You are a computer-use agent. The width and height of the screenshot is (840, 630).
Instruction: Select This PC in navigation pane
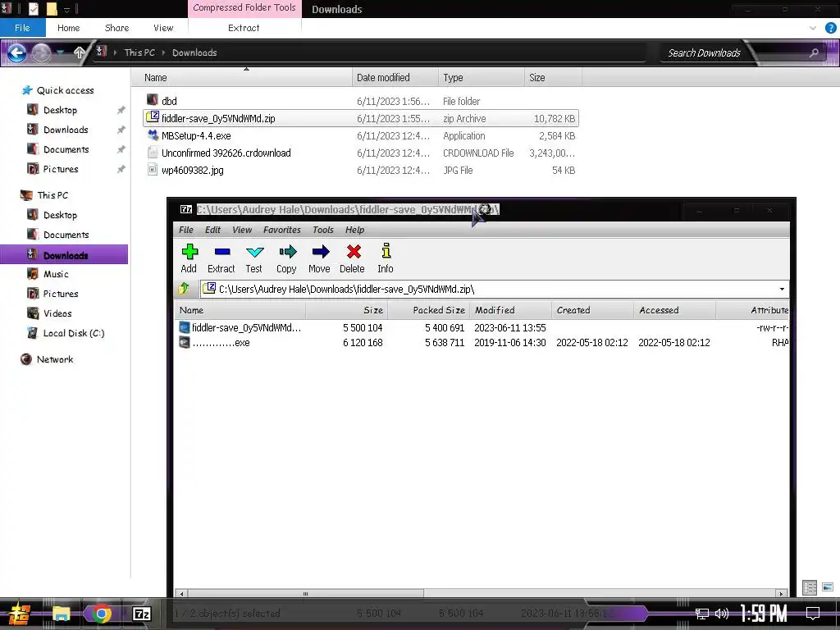point(52,195)
